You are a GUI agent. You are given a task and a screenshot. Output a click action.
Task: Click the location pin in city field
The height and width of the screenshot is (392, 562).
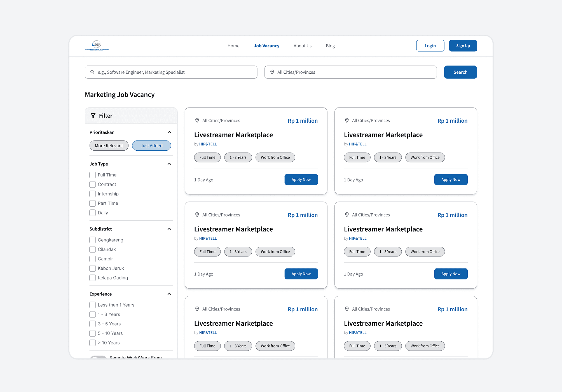272,72
